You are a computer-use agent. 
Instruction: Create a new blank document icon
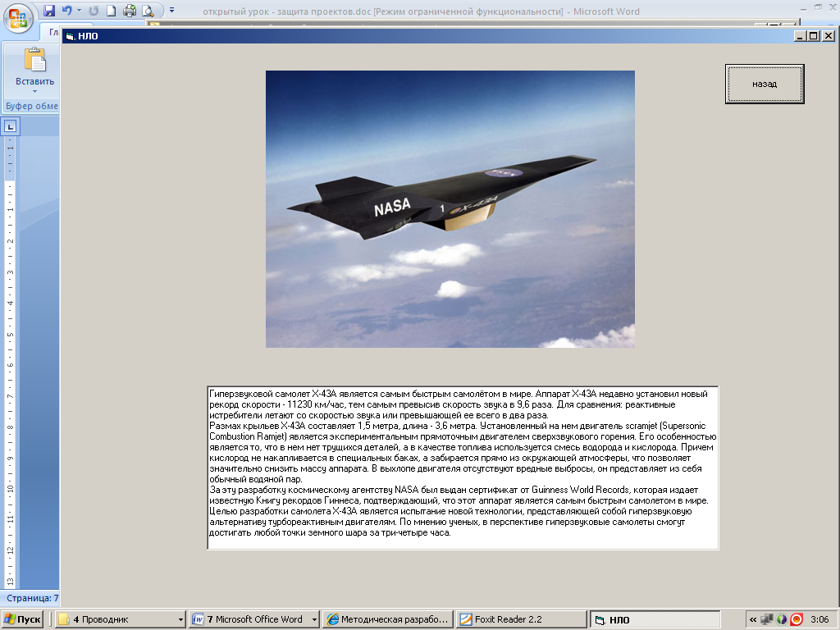point(111,10)
